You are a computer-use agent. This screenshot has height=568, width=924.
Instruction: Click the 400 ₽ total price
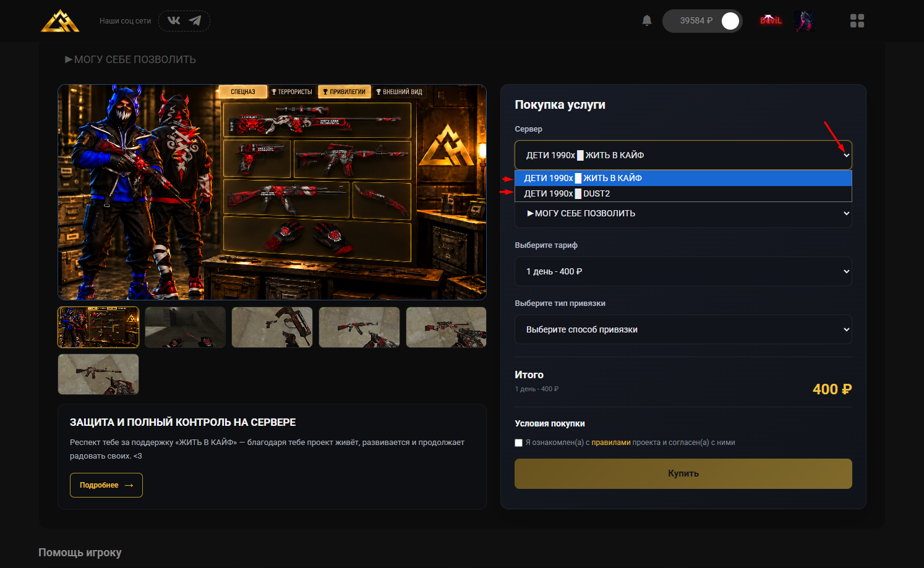[832, 389]
